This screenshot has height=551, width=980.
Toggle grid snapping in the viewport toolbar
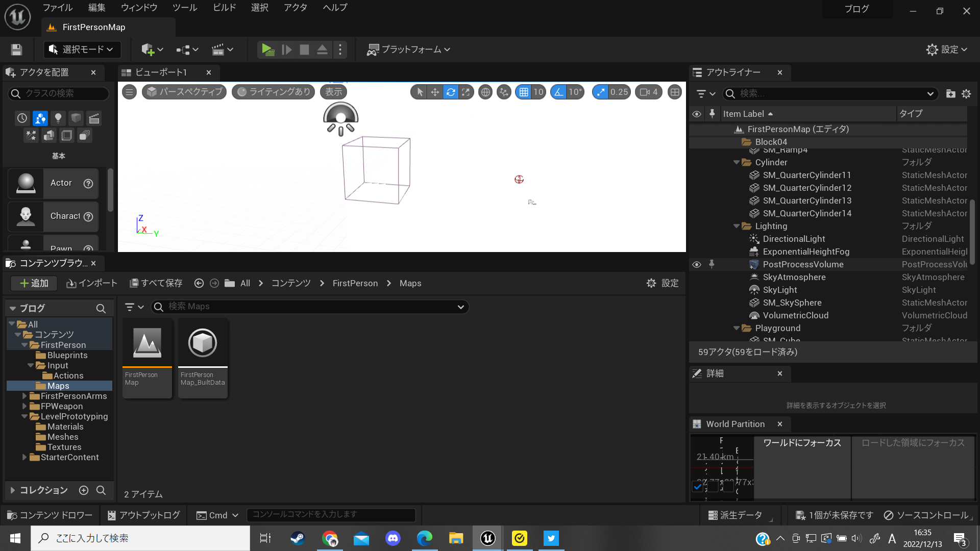[524, 92]
